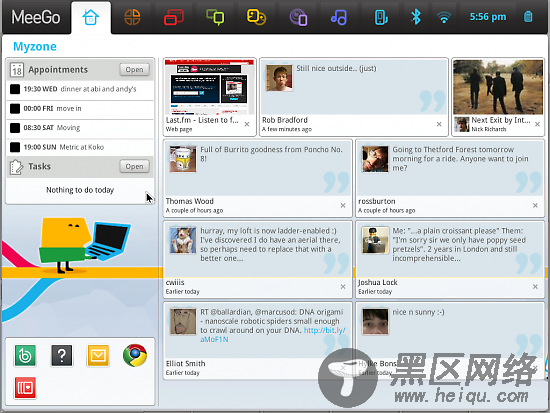
Task: Click cwiiis's cat avatar
Action: pyautogui.click(x=183, y=240)
